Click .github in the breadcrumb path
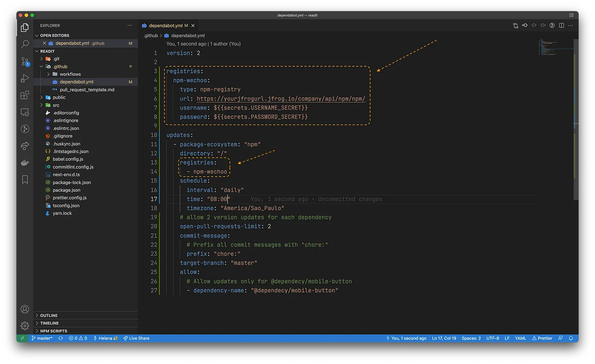 151,36
